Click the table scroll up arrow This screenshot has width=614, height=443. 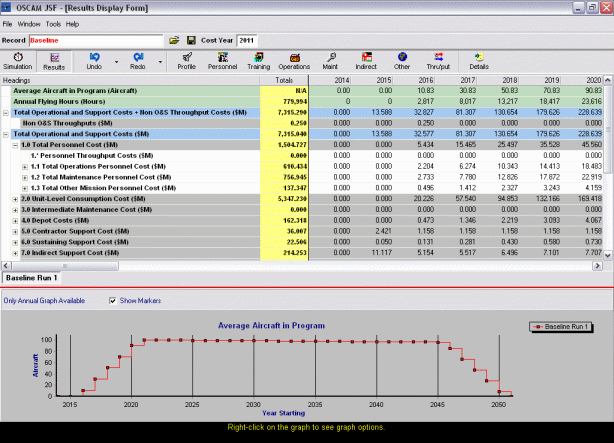(608, 80)
